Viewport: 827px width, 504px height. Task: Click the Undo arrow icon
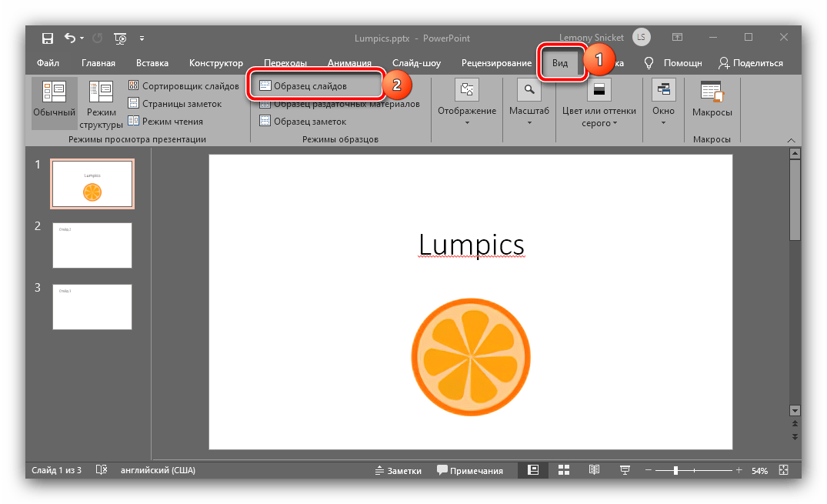70,38
